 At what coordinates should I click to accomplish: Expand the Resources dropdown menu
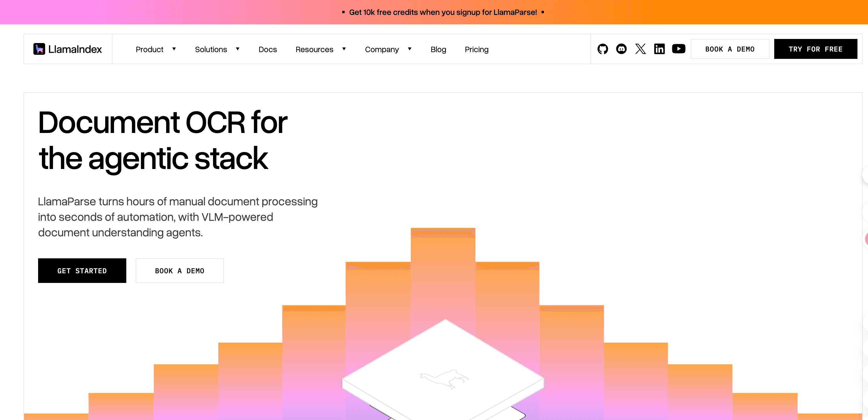pos(321,49)
